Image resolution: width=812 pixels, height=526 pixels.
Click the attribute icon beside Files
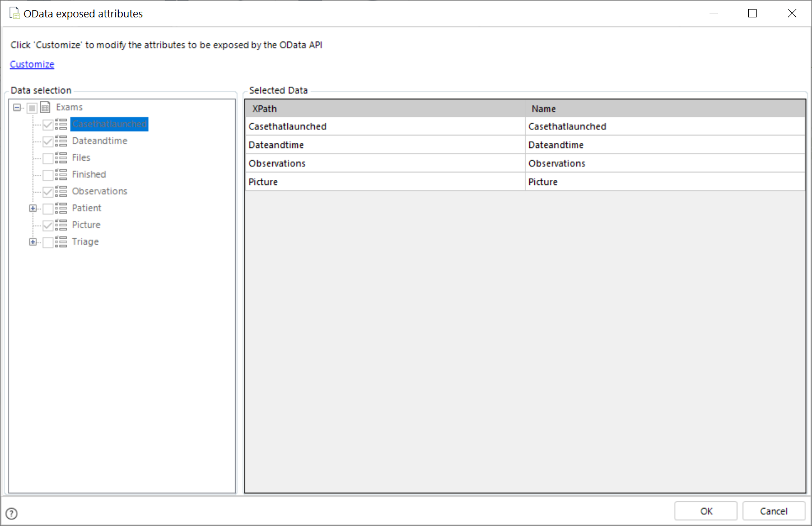61,158
